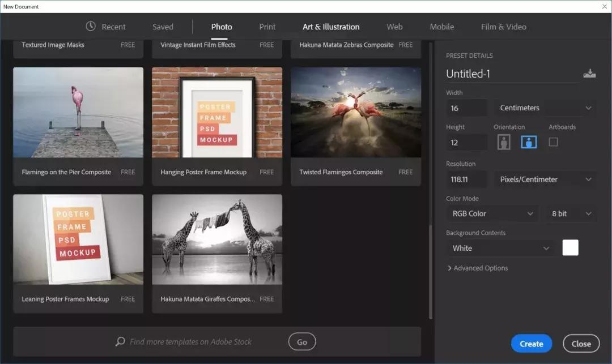Click the clock icon beside Recent
Screen dimensions: 612x364
(x=91, y=27)
